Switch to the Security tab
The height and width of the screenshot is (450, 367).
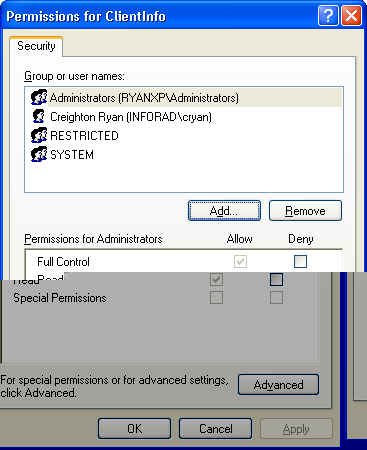36,46
